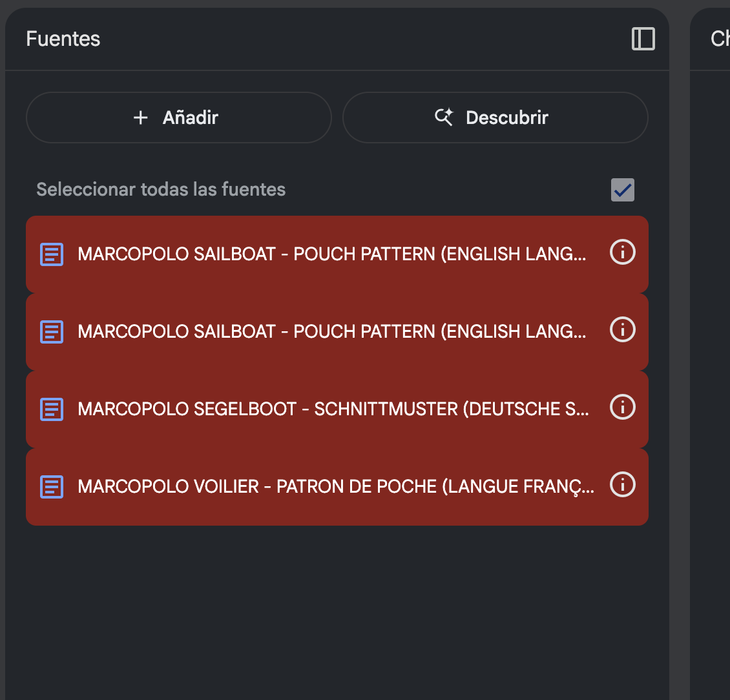Open info for the second English Sailboat source
Viewport: 730px width, 700px height.
pyautogui.click(x=623, y=330)
